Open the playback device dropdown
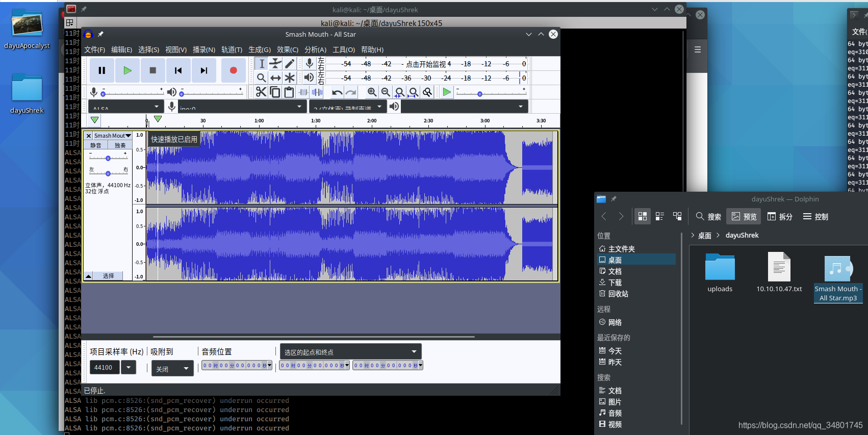The height and width of the screenshot is (435, 868). [464, 107]
